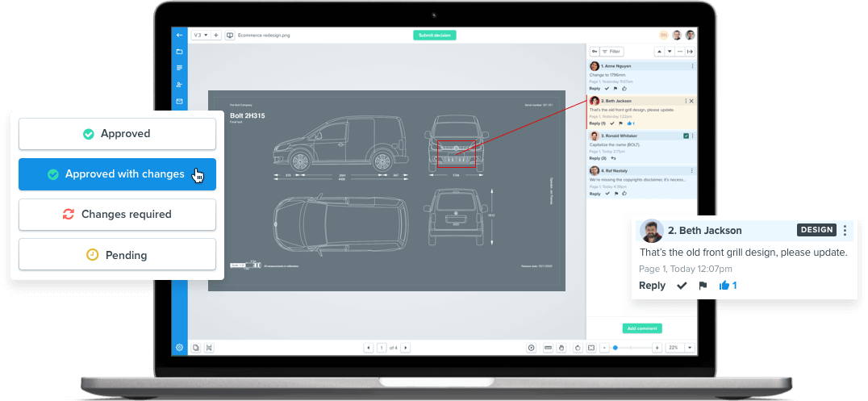Open three-dot menu on Beth Jackson popup
Viewport: 868px width, 401px height.
tap(845, 231)
